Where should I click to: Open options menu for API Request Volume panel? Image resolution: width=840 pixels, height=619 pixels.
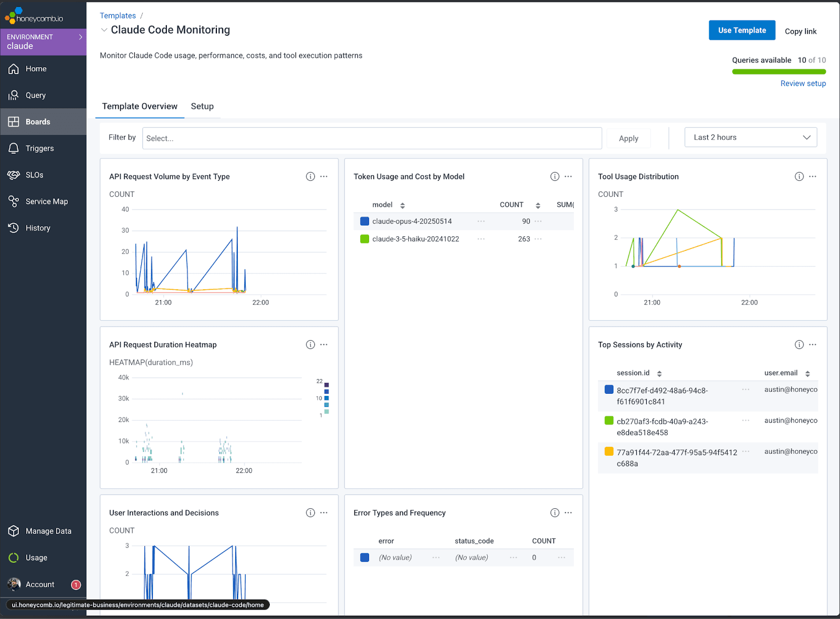324,176
